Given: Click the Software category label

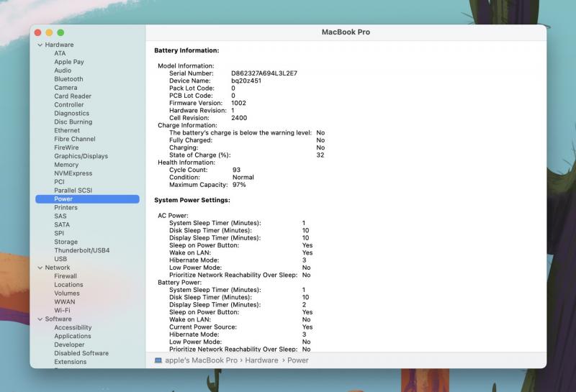Looking at the screenshot, I should [x=58, y=319].
